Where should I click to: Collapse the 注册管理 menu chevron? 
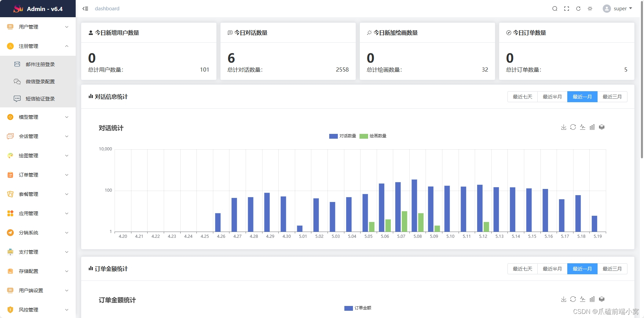67,46
